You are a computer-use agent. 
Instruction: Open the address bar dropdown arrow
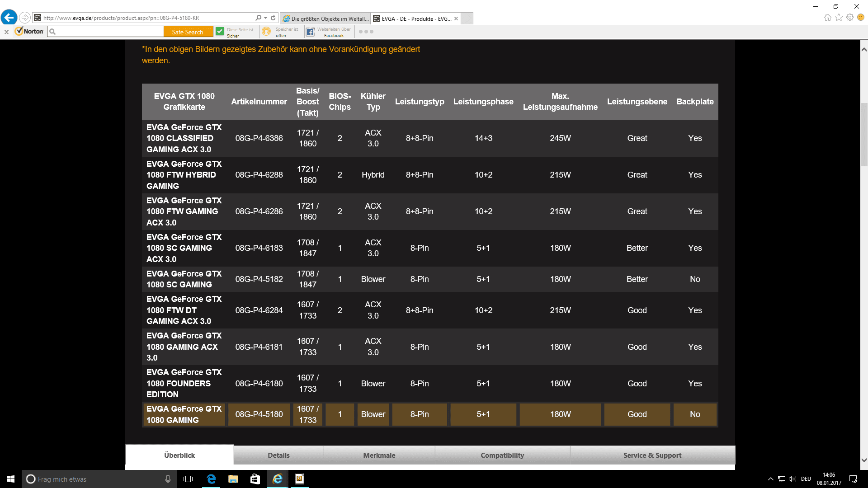265,18
